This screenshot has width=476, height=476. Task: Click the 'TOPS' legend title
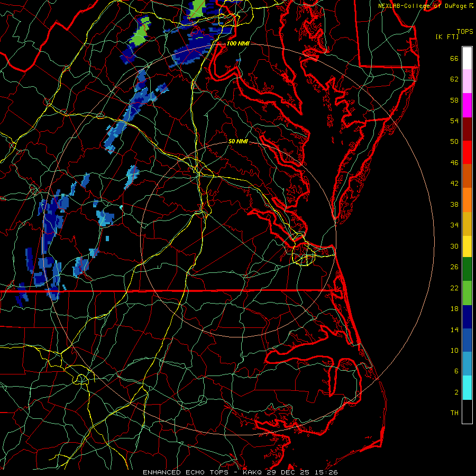(465, 32)
